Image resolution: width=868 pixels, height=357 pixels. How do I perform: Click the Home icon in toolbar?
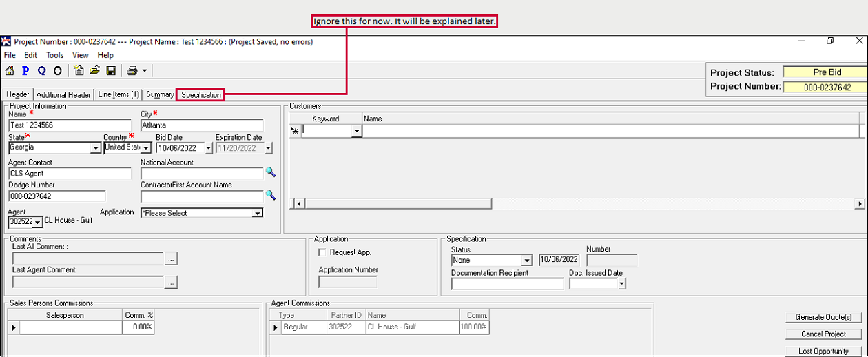pyautogui.click(x=10, y=70)
